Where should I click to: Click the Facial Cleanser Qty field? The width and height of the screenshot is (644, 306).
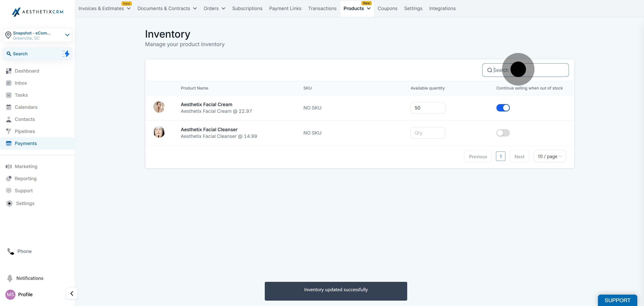428,133
